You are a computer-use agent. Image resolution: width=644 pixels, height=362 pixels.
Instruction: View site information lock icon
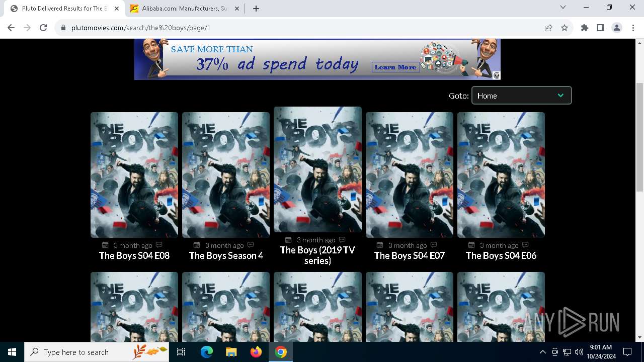tap(63, 28)
